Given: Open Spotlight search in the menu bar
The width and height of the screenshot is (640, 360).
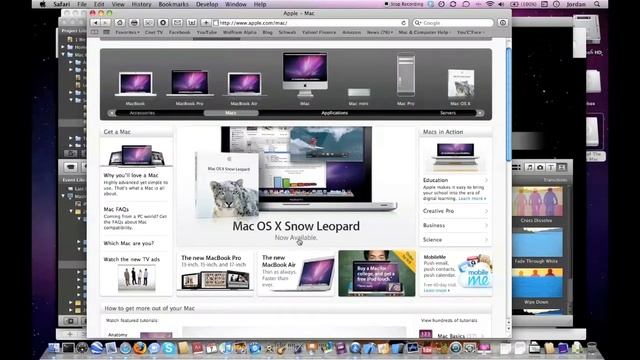Looking at the screenshot, I should tap(597, 4).
